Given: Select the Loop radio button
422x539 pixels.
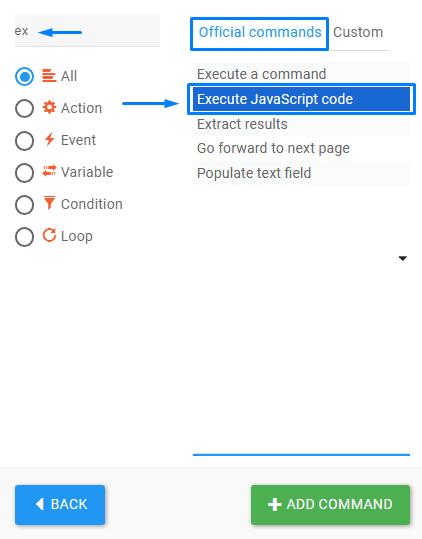Looking at the screenshot, I should point(24,237).
